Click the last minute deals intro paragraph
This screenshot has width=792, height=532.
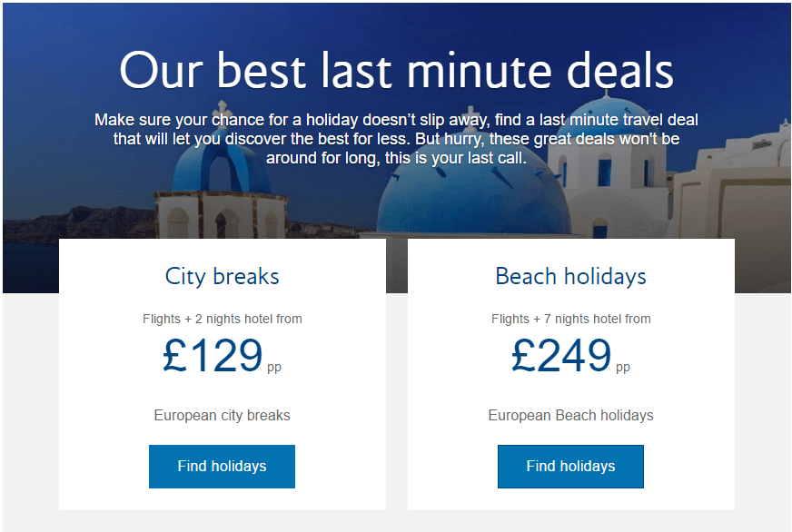[396, 138]
